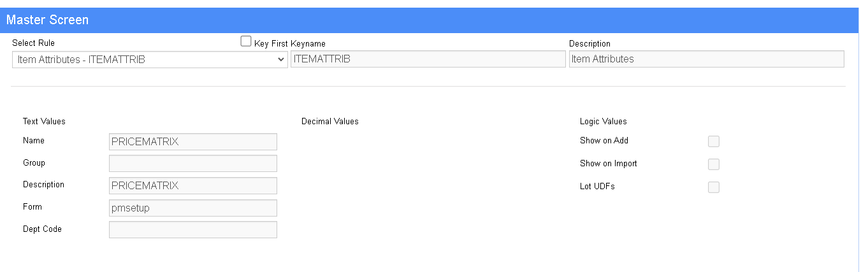Focus the Name field containing PRICEMATRIX
The height and width of the screenshot is (272, 868).
(193, 141)
